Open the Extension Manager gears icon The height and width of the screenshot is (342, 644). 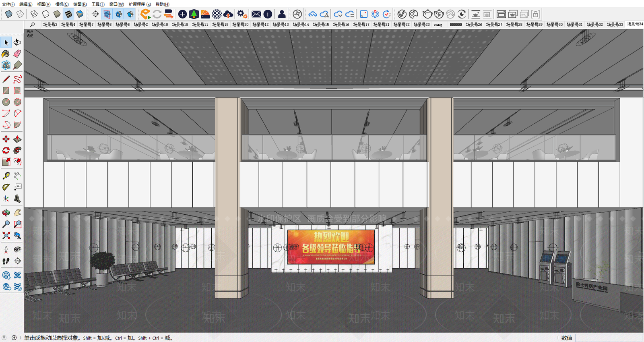tap(242, 14)
